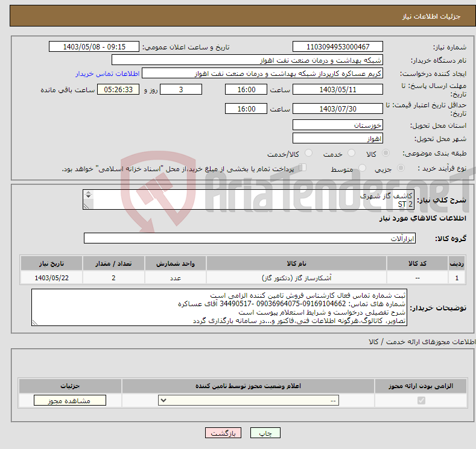Click the بازگشت back button

point(223,433)
